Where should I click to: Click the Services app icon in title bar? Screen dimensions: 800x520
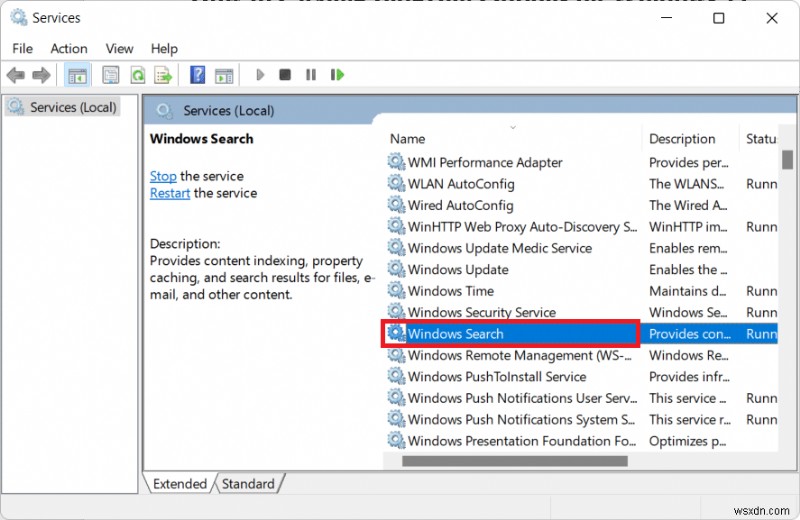(19, 17)
